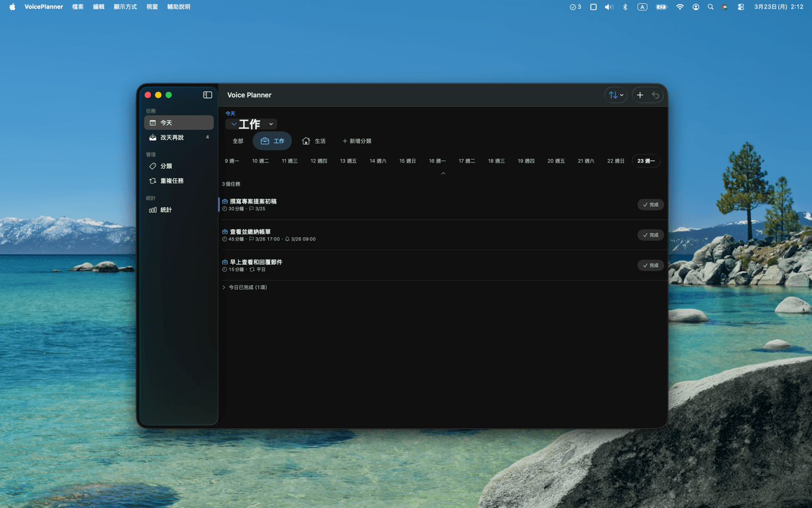Toggle the sidebar with the sidebar icon
The width and height of the screenshot is (812, 508).
tap(208, 95)
